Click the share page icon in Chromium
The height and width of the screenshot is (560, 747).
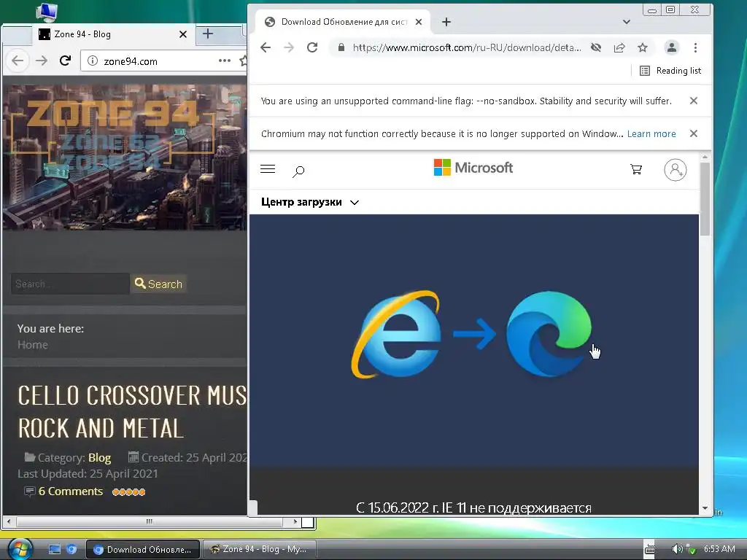tap(619, 47)
